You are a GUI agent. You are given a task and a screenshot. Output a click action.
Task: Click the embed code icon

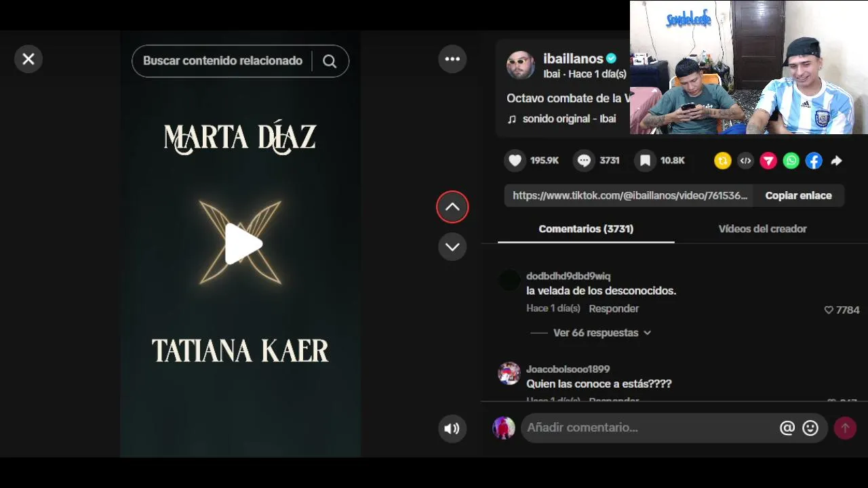click(x=745, y=161)
